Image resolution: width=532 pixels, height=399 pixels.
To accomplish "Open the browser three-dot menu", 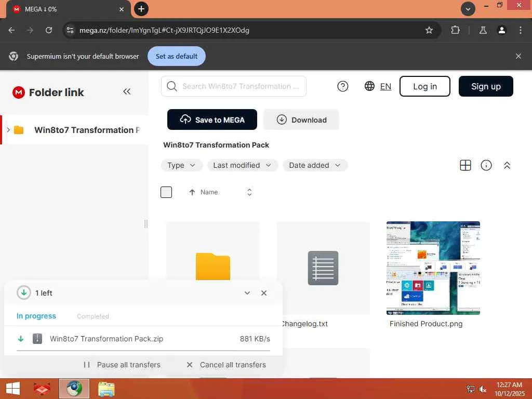I will click(x=521, y=30).
